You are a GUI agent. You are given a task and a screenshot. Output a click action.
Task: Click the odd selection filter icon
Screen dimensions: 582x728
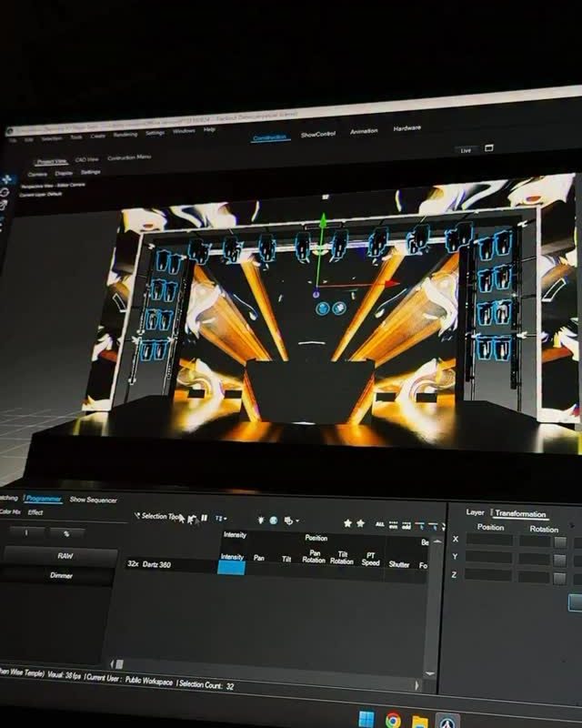pyautogui.click(x=406, y=525)
